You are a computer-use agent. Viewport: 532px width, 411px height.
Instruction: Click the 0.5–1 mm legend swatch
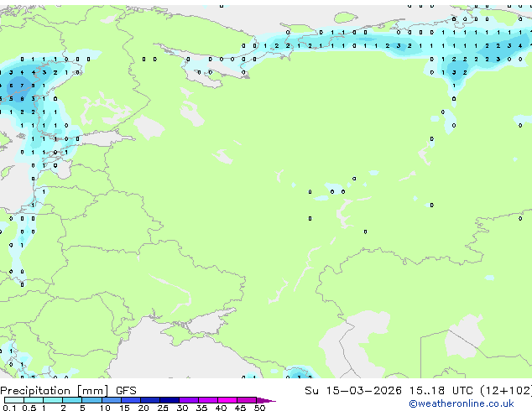click(34, 400)
